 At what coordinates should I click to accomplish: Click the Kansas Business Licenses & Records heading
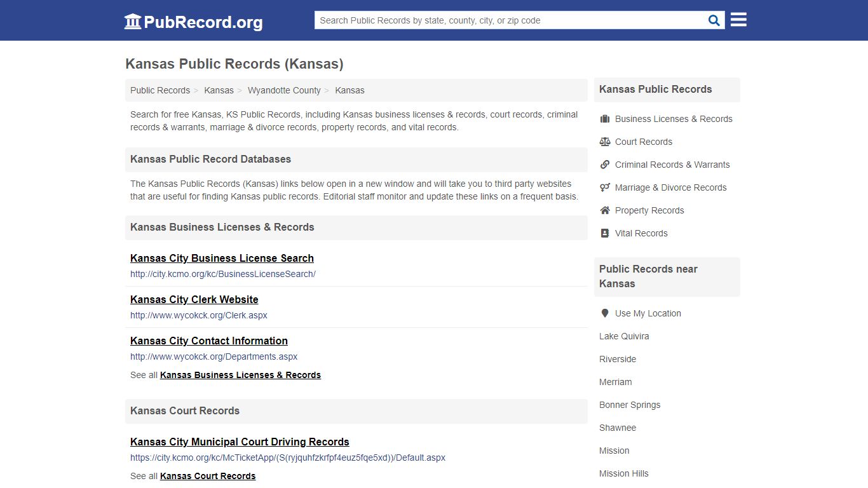tap(222, 227)
